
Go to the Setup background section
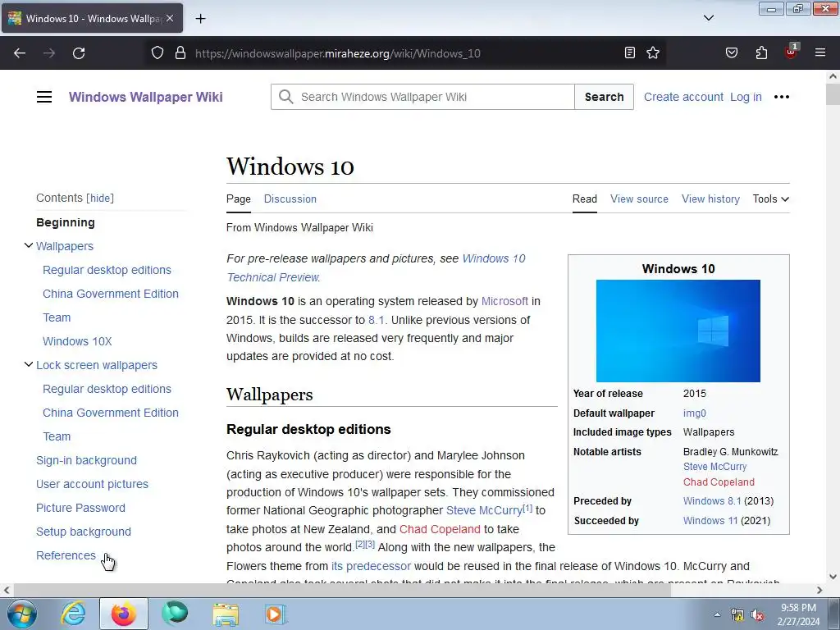pos(84,532)
